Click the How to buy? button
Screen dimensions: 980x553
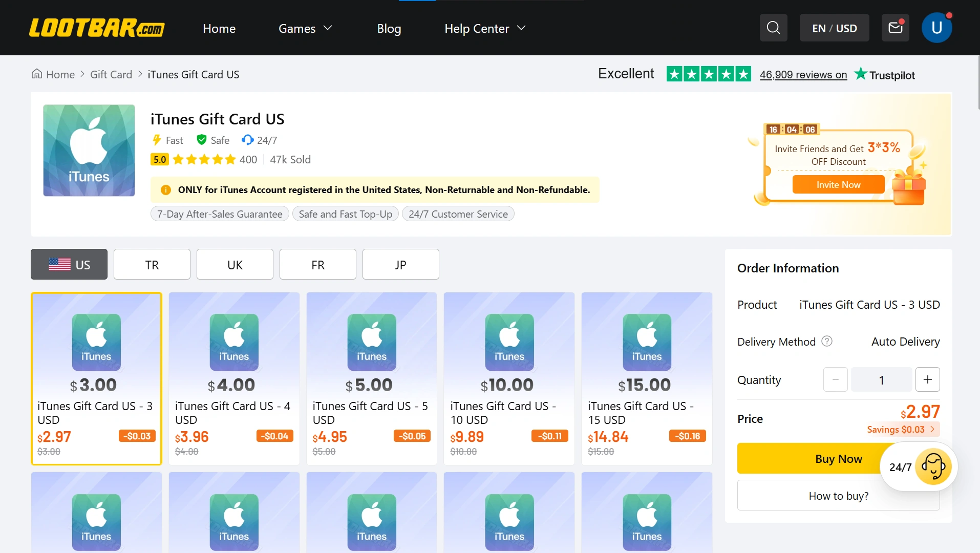click(x=838, y=496)
